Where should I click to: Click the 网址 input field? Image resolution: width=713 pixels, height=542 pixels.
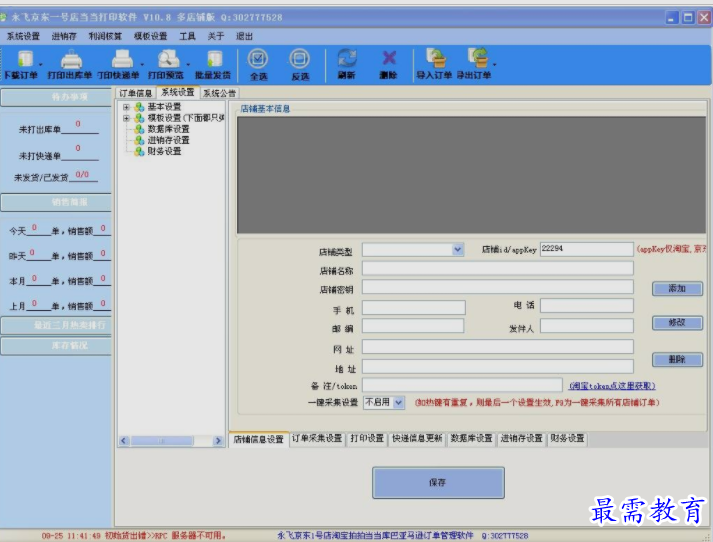(x=497, y=346)
